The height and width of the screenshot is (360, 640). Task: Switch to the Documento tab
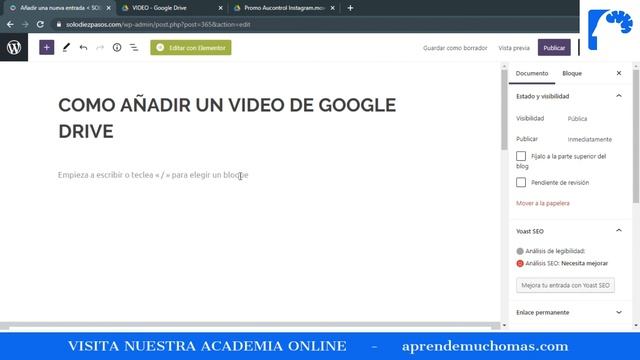pyautogui.click(x=531, y=73)
